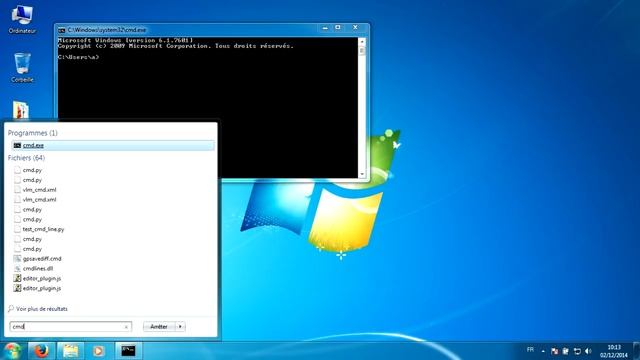Click the cmd search input field
Viewport: 640px width, 360px height.
(x=70, y=327)
